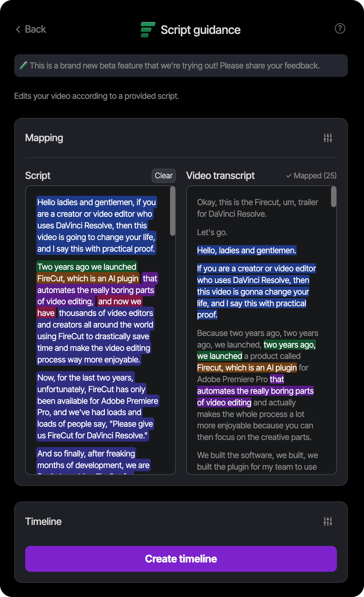The width and height of the screenshot is (364, 597).
Task: Click the FireCut logo icon
Action: click(148, 30)
